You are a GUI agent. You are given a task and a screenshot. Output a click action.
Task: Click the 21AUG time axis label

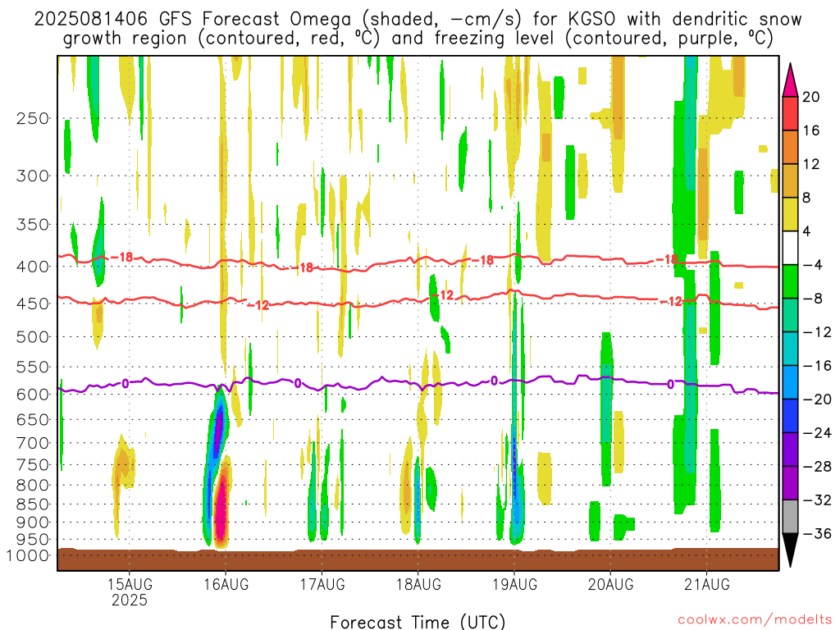coord(706,584)
